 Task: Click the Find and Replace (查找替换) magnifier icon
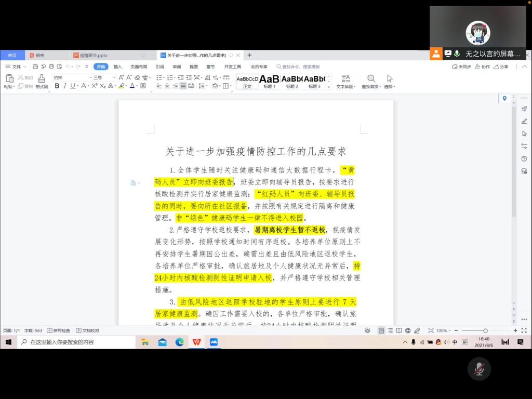(371, 78)
